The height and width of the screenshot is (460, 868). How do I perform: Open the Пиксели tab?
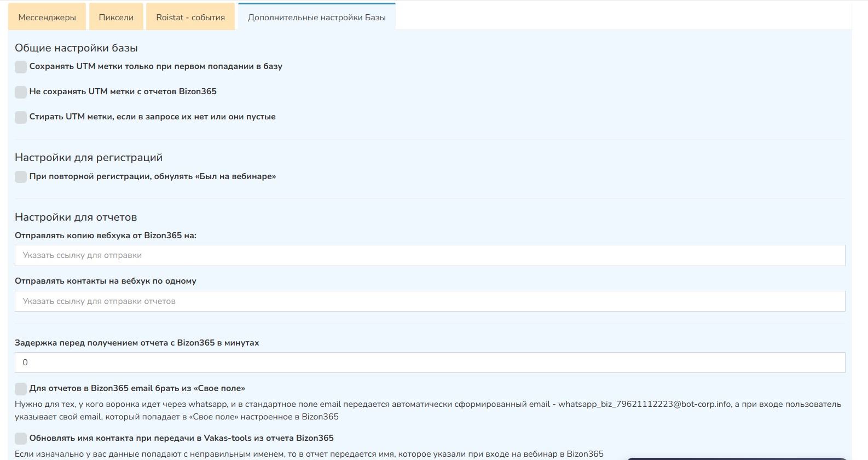(x=116, y=18)
